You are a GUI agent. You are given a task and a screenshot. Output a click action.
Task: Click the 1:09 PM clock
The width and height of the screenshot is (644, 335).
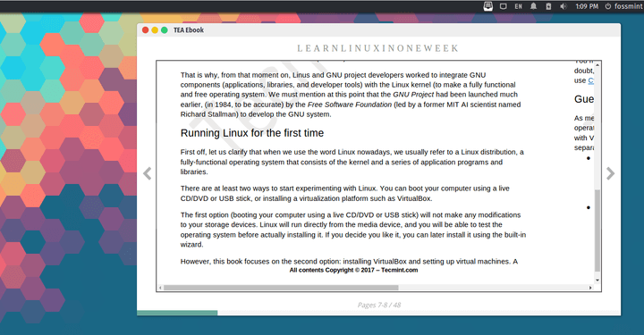587,6
